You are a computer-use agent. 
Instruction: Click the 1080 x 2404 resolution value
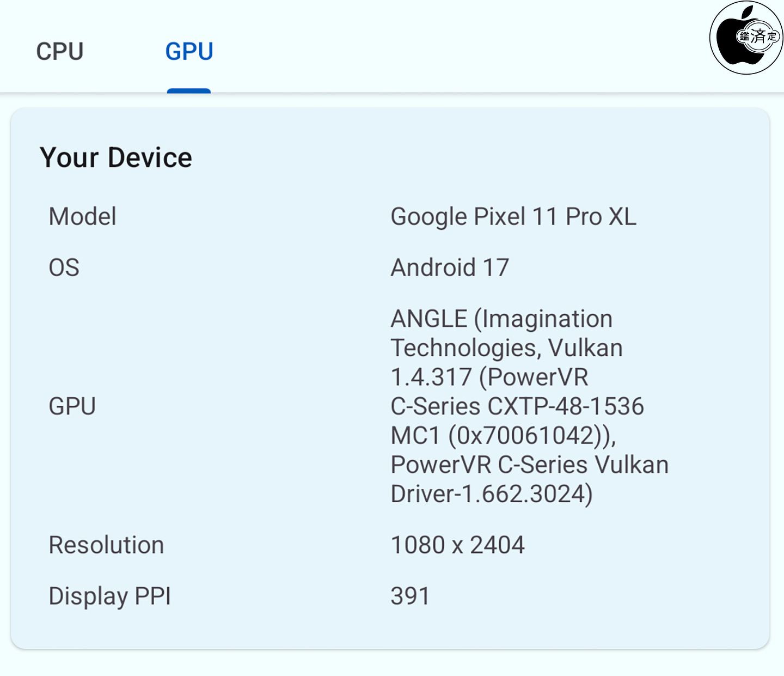(x=458, y=545)
